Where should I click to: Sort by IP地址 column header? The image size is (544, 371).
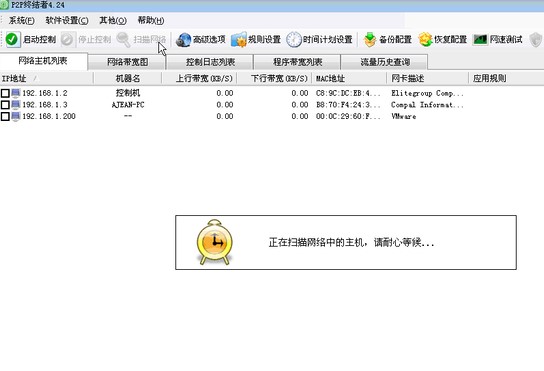tap(46, 78)
